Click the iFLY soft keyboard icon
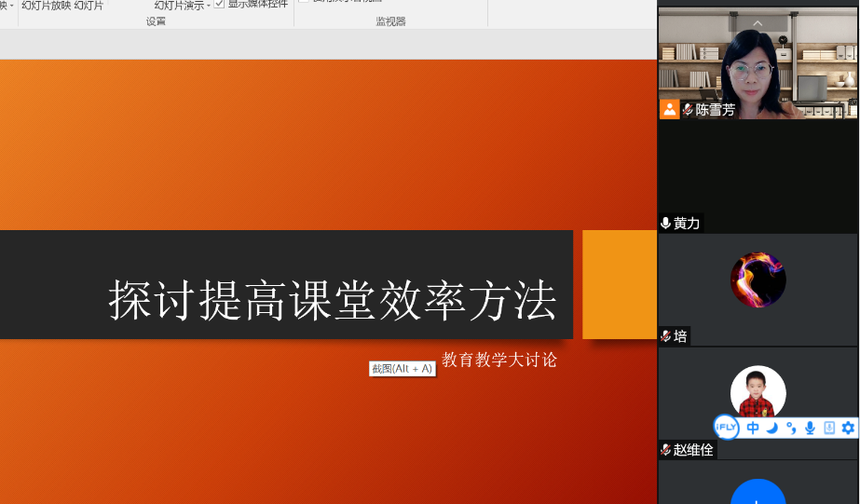860x504 pixels. [829, 428]
